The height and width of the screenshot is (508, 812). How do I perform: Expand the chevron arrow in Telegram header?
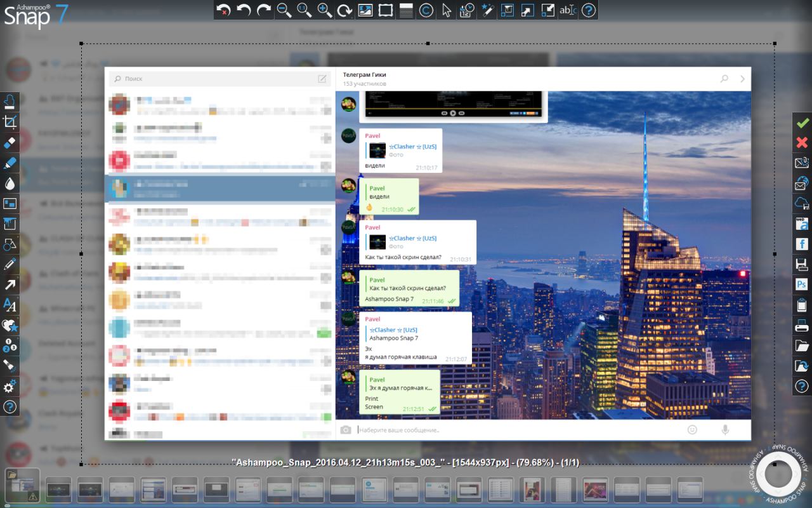742,79
